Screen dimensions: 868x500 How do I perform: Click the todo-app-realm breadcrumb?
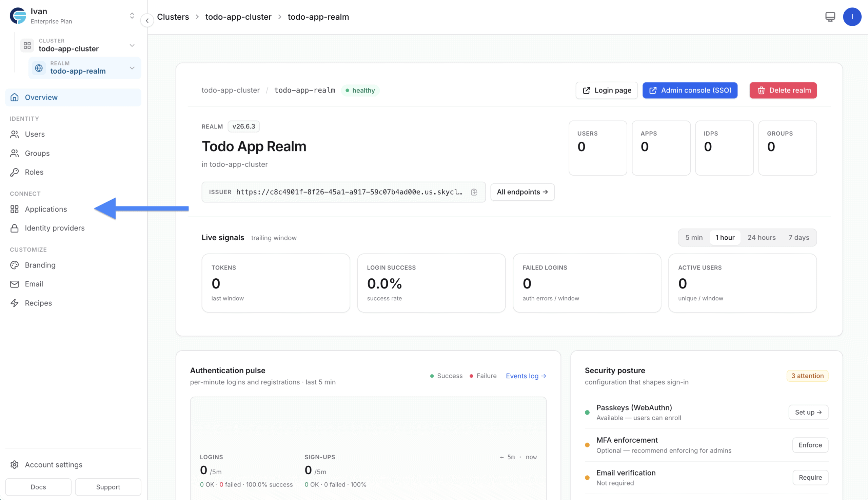(x=318, y=17)
